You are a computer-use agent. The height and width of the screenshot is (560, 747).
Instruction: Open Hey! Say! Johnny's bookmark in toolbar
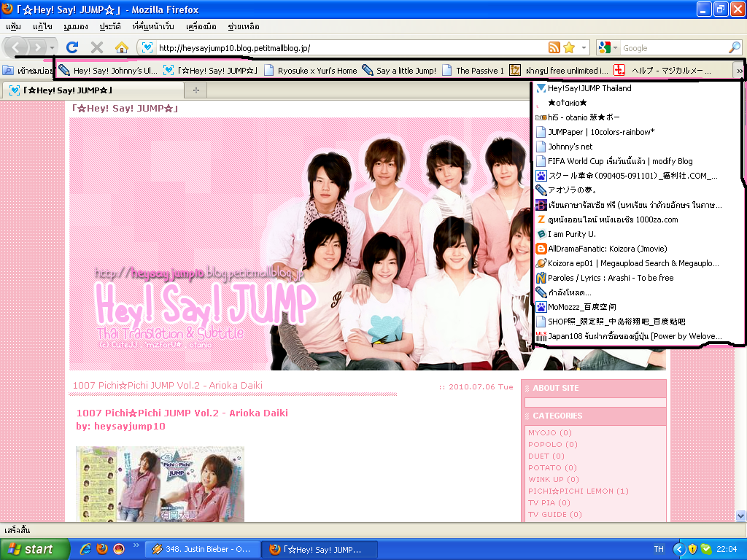[108, 71]
